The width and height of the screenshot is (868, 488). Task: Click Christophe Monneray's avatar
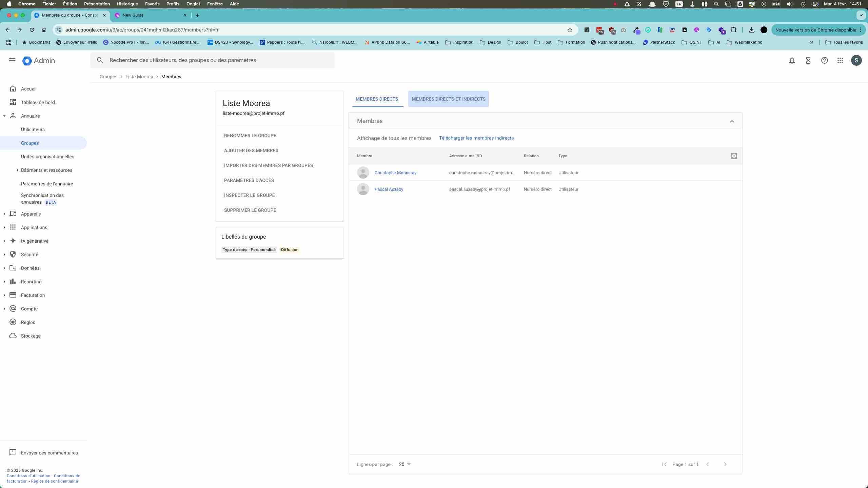tap(363, 172)
